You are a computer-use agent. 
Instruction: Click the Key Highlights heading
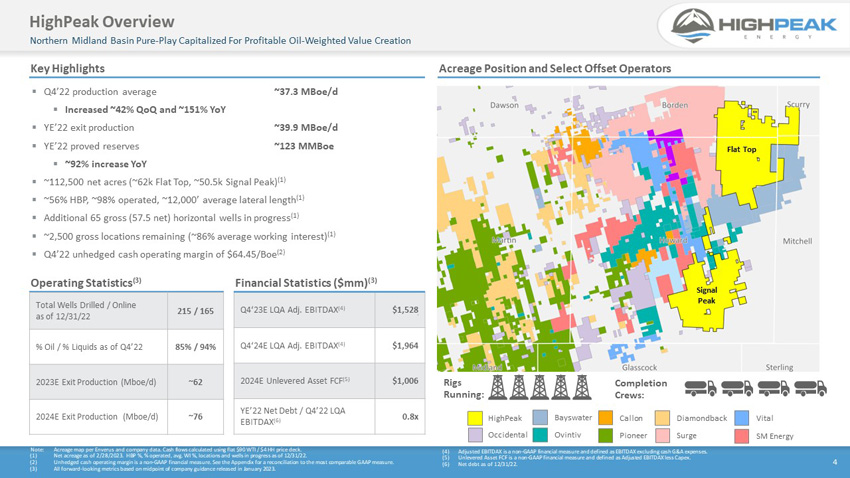coord(68,68)
